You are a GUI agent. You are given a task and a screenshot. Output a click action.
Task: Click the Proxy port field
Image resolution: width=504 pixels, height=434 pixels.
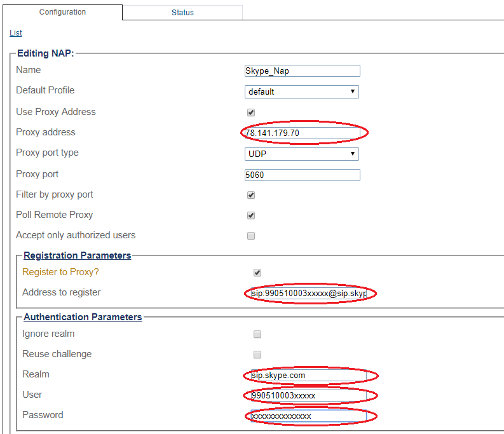[x=302, y=175]
